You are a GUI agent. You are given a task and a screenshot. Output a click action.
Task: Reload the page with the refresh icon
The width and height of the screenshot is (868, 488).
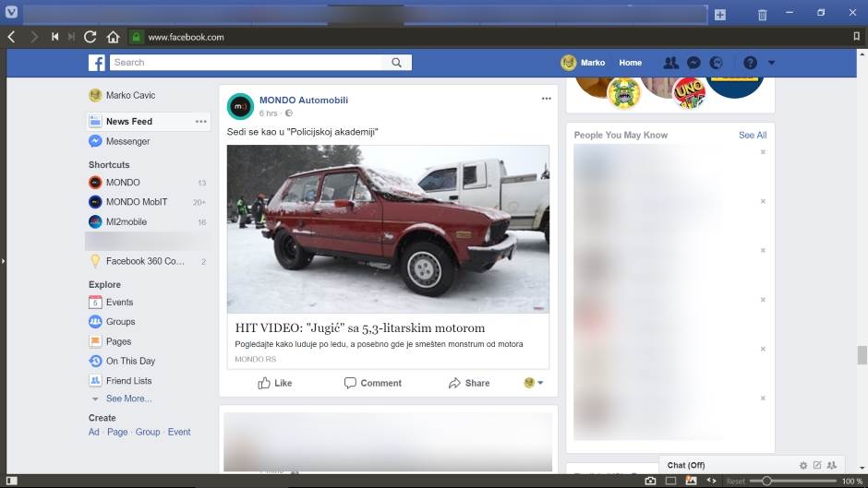point(90,37)
